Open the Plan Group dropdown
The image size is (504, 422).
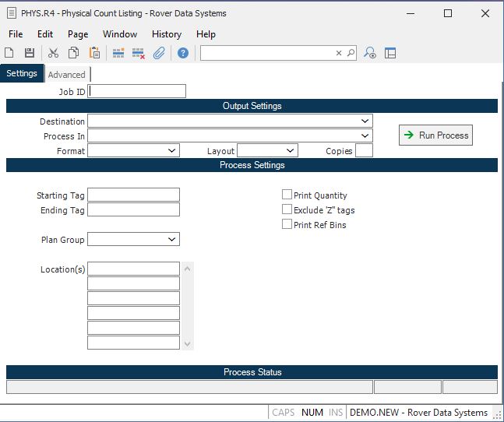click(x=172, y=240)
